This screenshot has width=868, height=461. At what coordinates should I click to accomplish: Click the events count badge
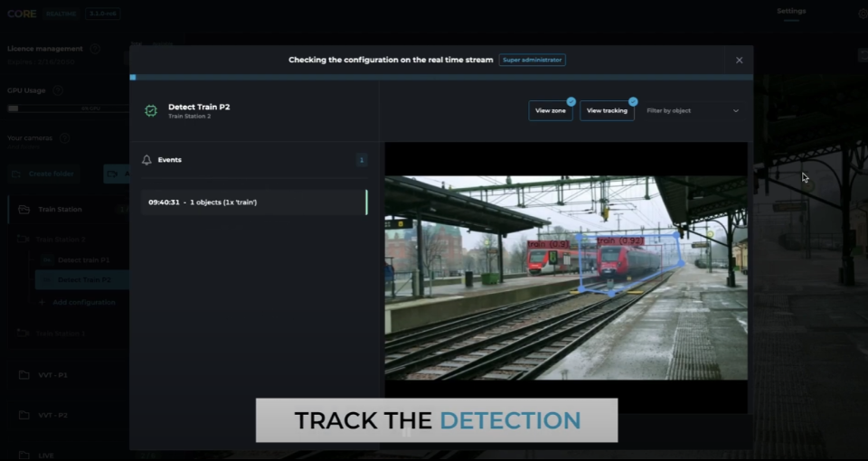(362, 160)
